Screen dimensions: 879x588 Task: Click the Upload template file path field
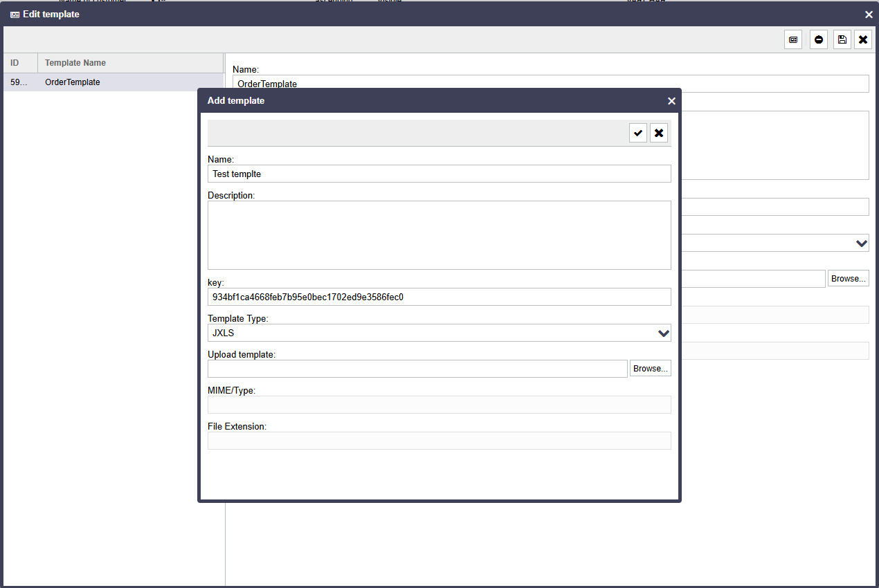pyautogui.click(x=417, y=369)
